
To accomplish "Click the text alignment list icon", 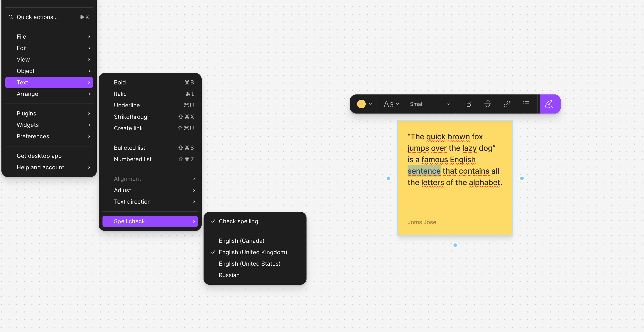I will click(526, 104).
